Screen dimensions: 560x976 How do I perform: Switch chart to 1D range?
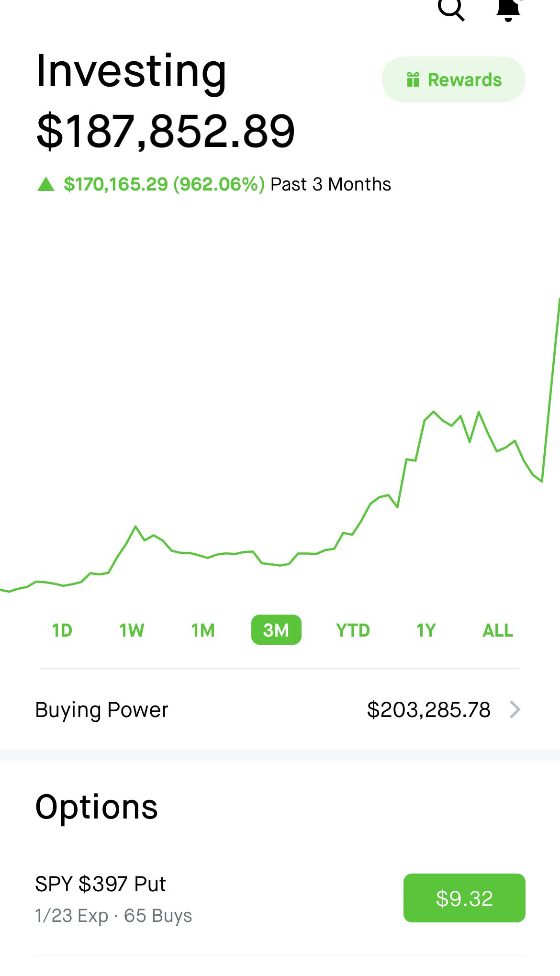coord(62,630)
